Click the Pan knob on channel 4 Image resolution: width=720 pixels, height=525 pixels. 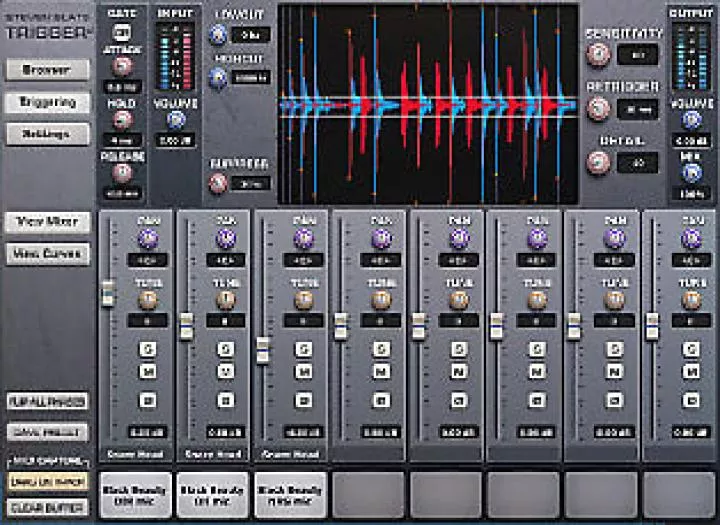[x=381, y=238]
